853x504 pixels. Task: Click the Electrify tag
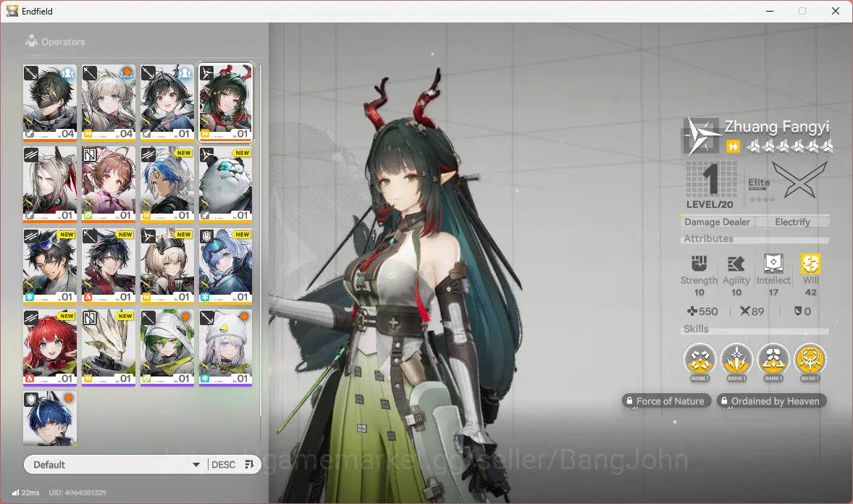(793, 222)
